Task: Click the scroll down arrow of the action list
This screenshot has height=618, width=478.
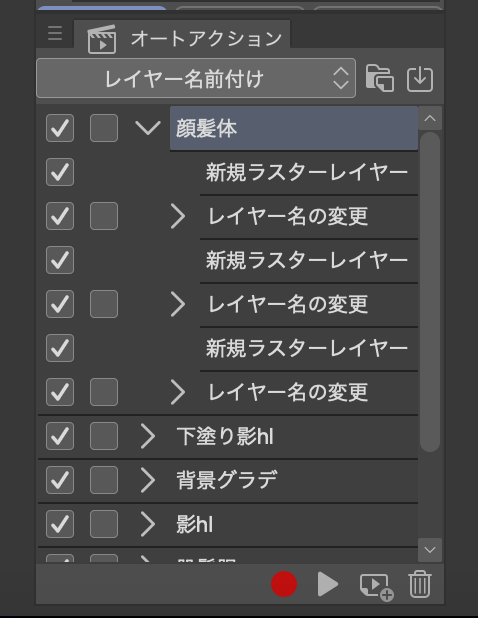Action: click(430, 549)
